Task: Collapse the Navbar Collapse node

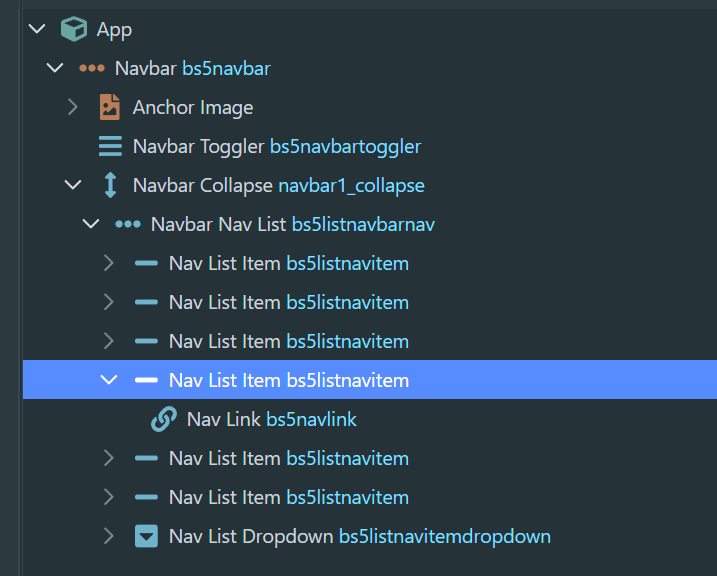Action: click(73, 185)
